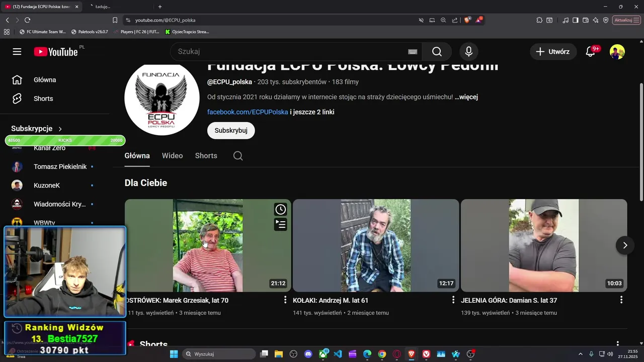Click the Utwórz create button

[553, 52]
